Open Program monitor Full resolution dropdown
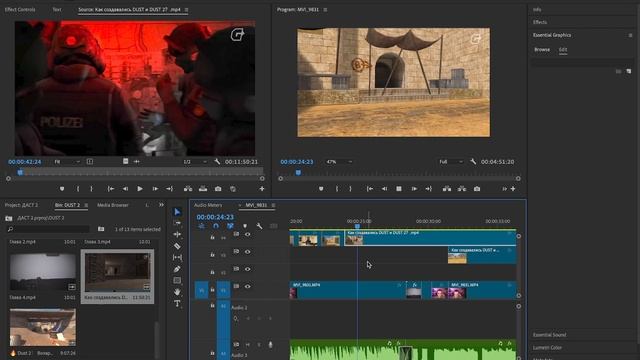Screen dimensions: 640x360 pos(451,162)
